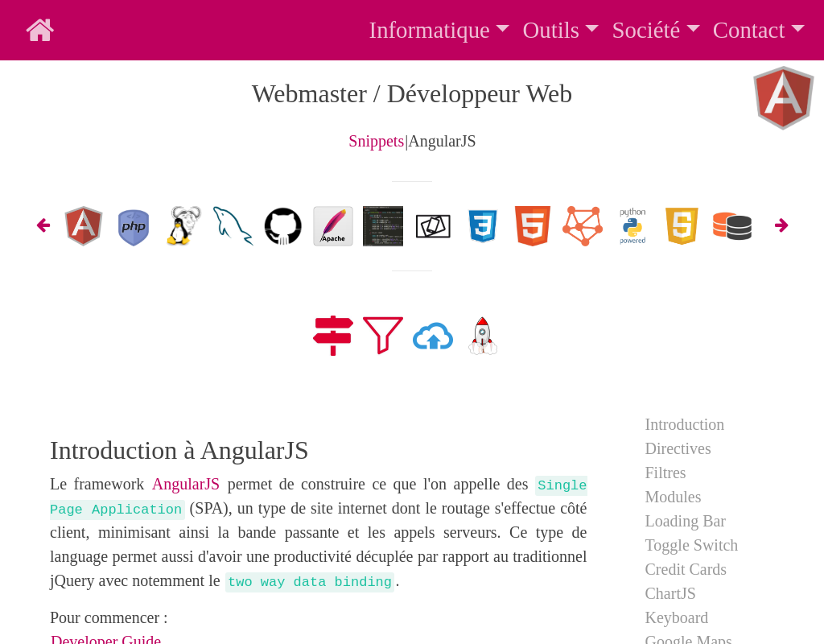Viewport: 824px width, 644px height.
Task: Open the dark code editor thumbnail
Action: point(383,226)
